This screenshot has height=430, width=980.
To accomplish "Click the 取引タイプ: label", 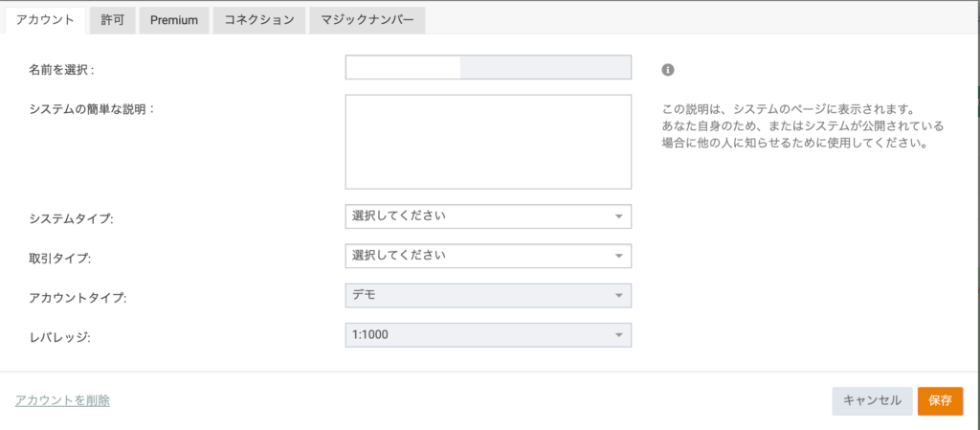I will [x=60, y=259].
